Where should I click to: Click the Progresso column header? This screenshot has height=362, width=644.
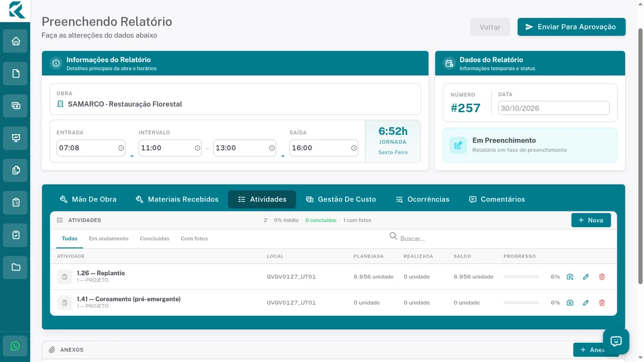click(x=519, y=256)
